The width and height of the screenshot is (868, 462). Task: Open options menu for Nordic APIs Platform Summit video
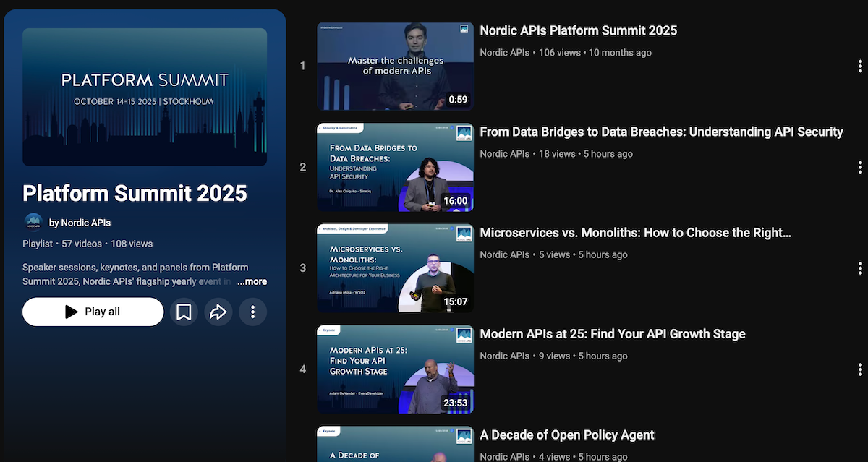tap(859, 67)
